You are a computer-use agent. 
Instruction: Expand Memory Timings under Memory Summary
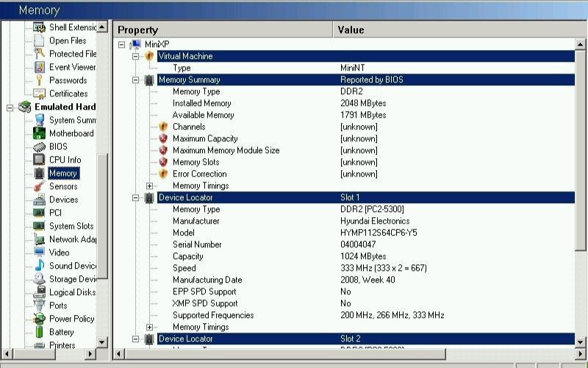[149, 186]
